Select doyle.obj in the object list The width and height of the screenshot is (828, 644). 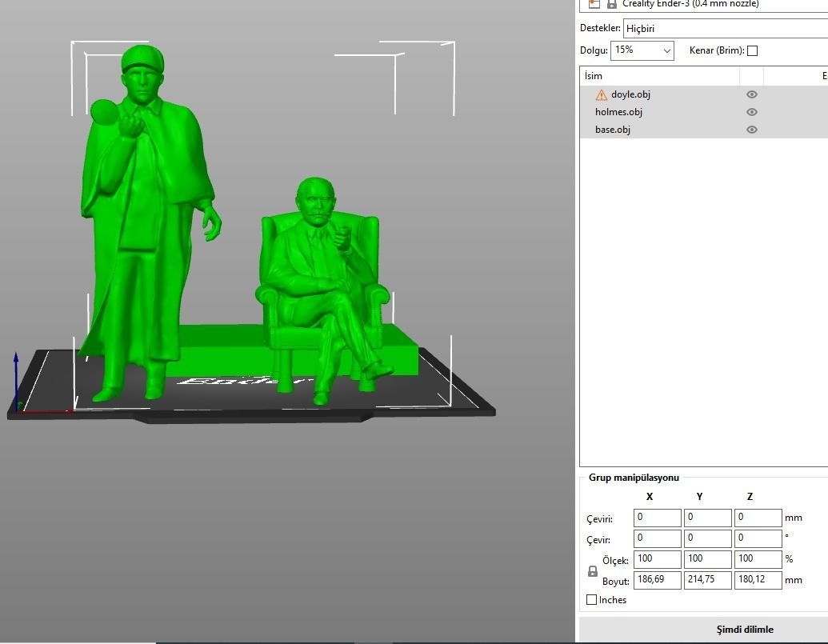tap(630, 94)
